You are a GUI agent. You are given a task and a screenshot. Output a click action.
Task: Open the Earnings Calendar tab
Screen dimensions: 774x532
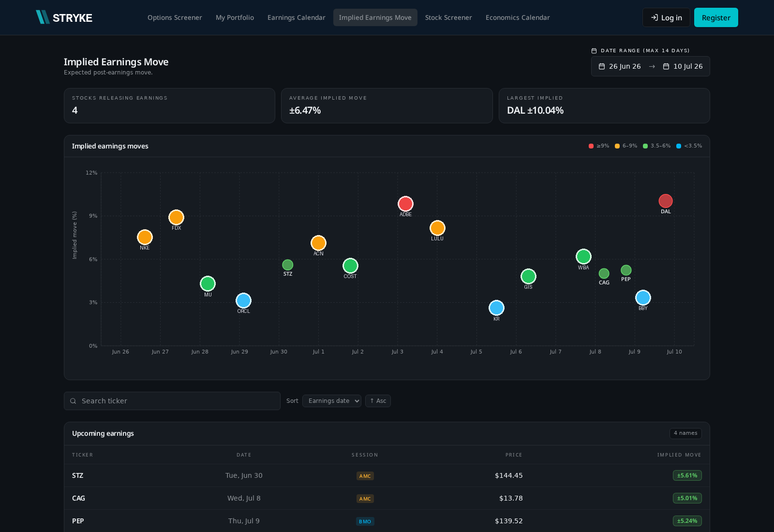pos(297,17)
